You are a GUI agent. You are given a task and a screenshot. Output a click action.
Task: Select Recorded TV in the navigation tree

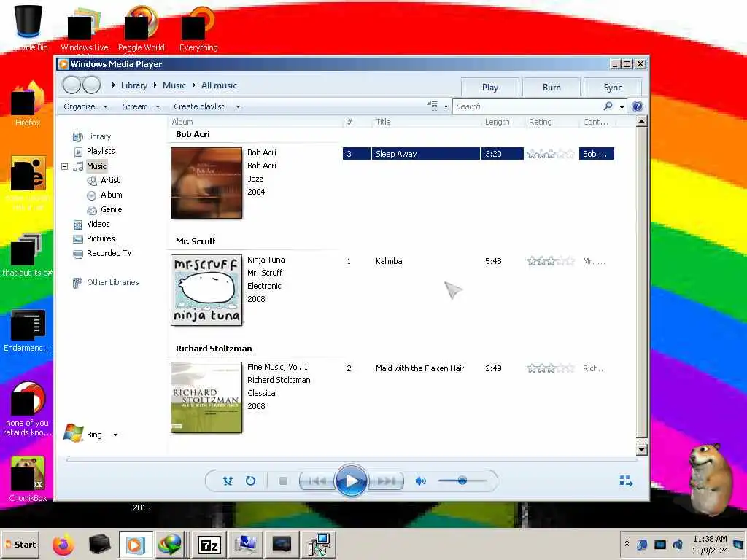coord(109,253)
